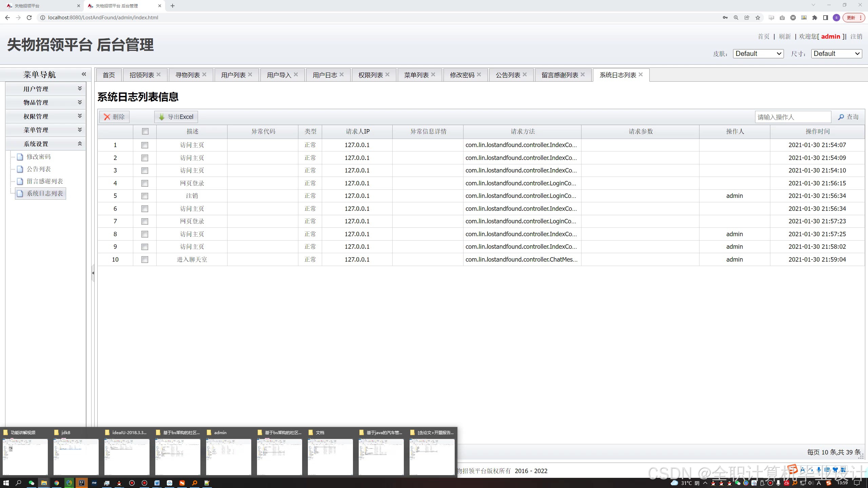Open 公告列表 in the sidebar tree
The height and width of the screenshot is (488, 868).
click(x=39, y=169)
